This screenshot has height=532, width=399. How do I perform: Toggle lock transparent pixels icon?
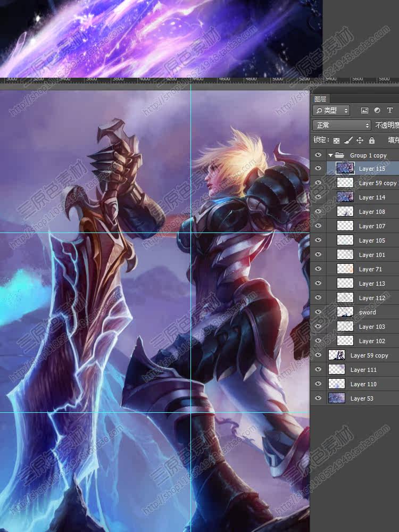point(336,140)
